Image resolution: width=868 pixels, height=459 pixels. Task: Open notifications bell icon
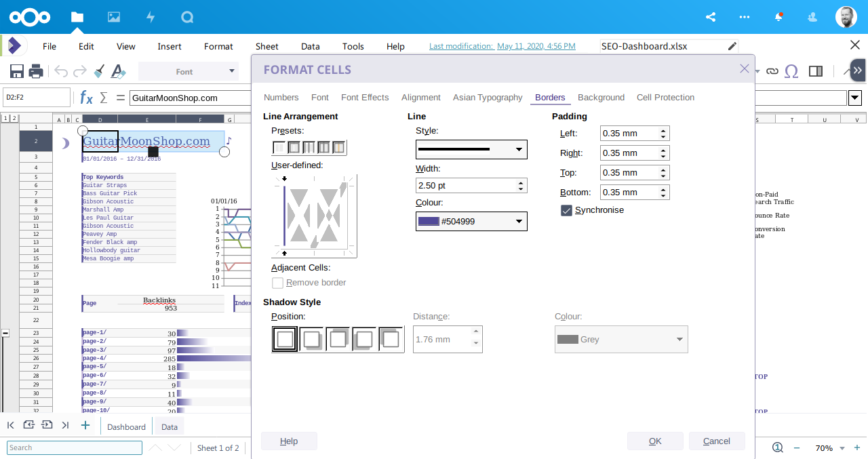778,17
